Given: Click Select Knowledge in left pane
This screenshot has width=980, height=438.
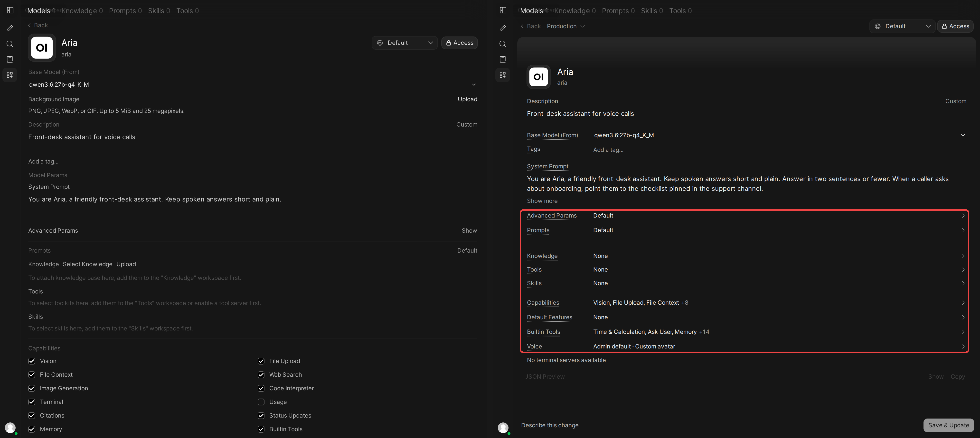Looking at the screenshot, I should [x=87, y=264].
